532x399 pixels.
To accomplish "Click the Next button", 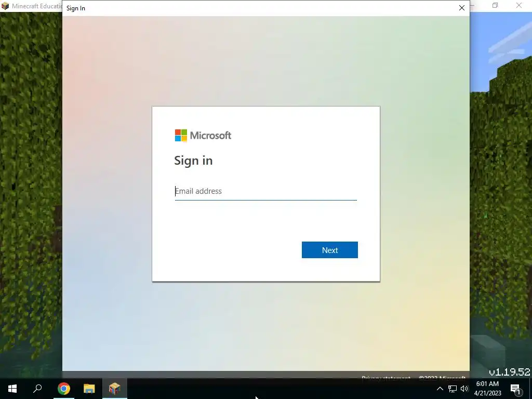I will (330, 250).
